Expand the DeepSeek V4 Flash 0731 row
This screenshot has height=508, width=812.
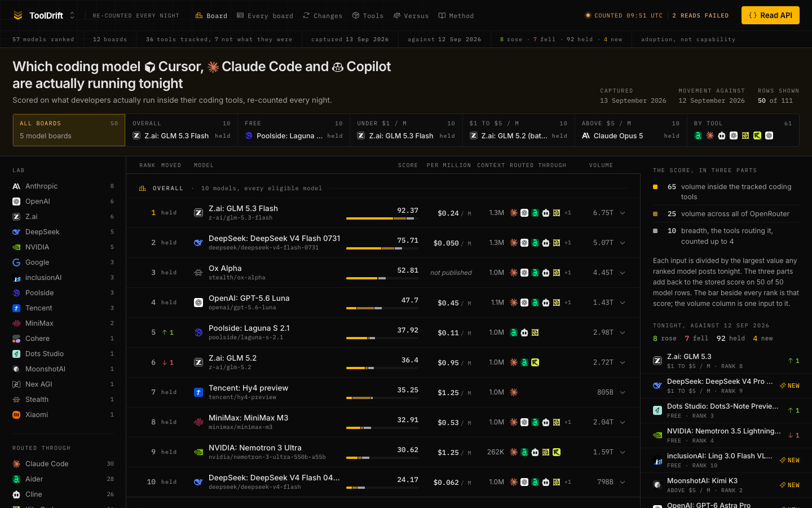pos(623,243)
